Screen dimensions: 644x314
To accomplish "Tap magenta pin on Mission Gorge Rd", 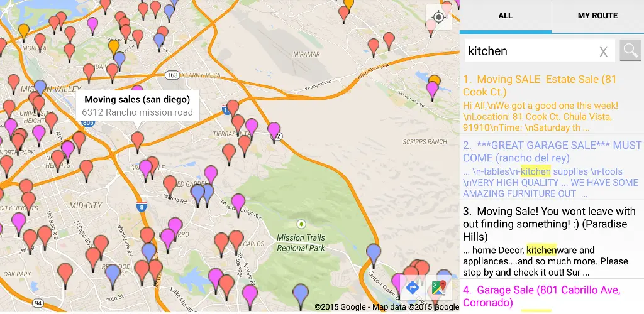I will [x=238, y=204].
